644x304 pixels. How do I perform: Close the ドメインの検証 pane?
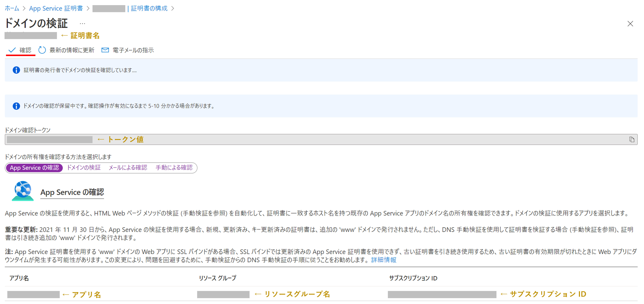630,24
